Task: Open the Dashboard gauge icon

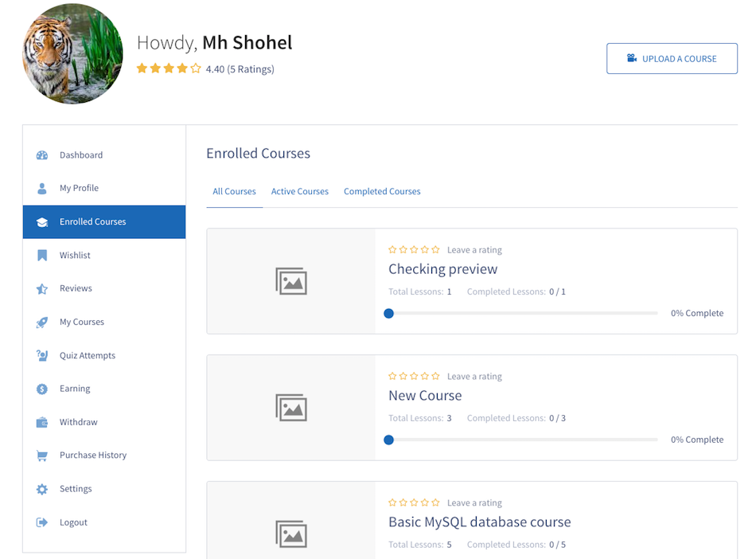Action: point(42,155)
